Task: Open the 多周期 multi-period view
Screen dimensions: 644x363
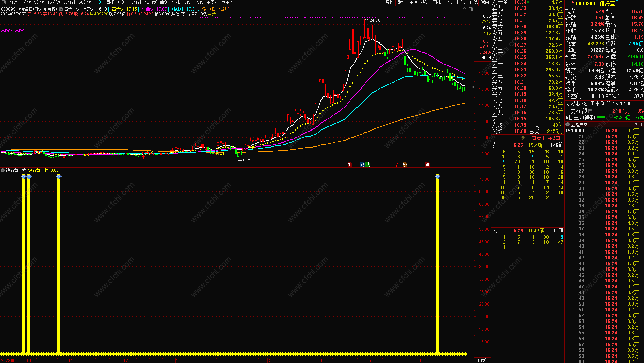Action: click(212, 2)
